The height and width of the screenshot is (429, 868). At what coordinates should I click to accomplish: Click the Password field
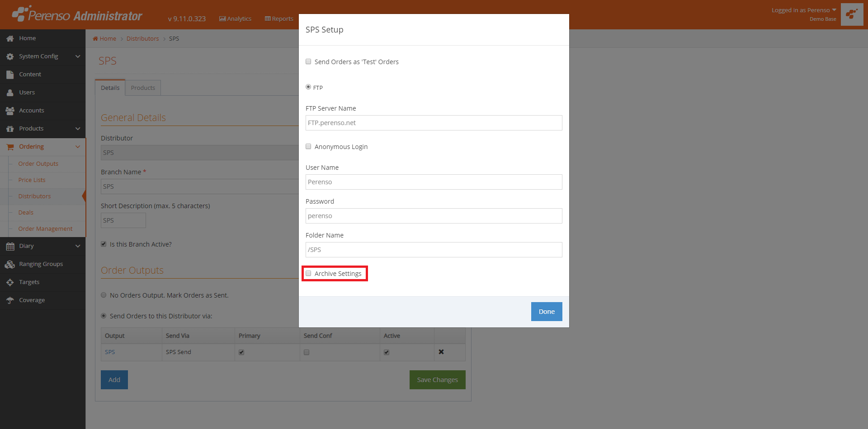click(434, 216)
